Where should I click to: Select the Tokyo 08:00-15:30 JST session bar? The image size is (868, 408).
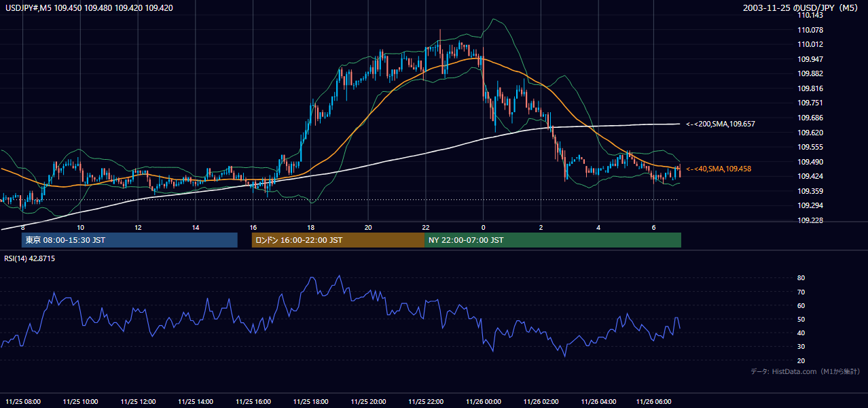(x=130, y=240)
